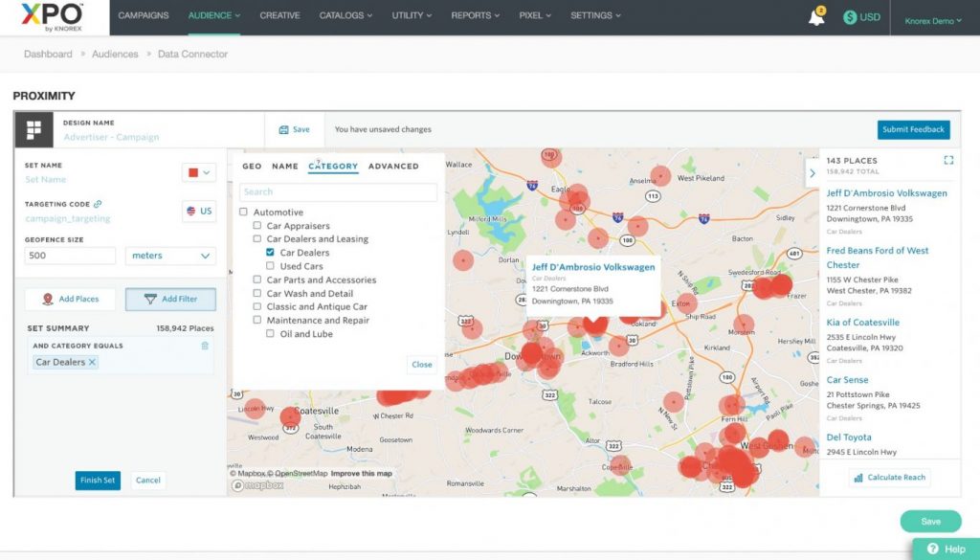
Task: Select the Category filter tab
Action: pos(333,167)
